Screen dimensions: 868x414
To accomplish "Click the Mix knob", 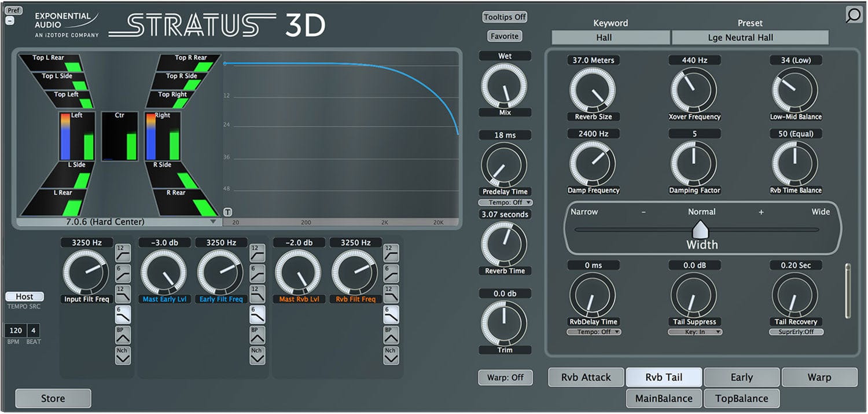I will 505,86.
